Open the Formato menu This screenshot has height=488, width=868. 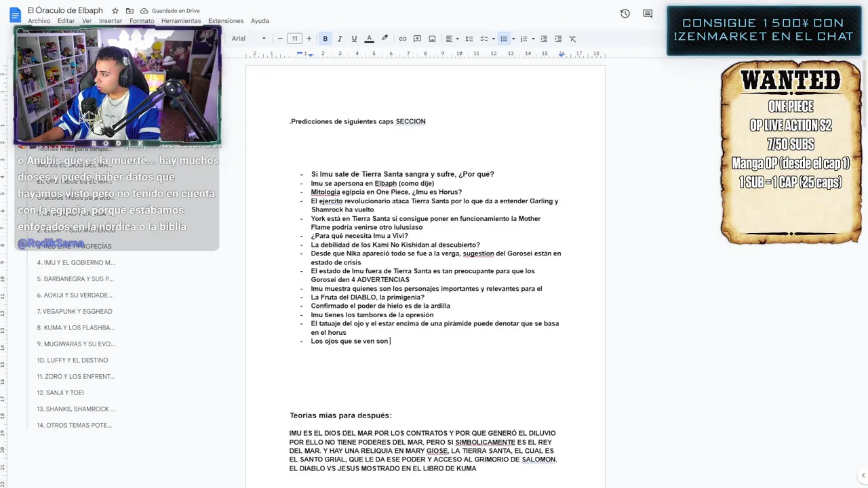[x=142, y=21]
